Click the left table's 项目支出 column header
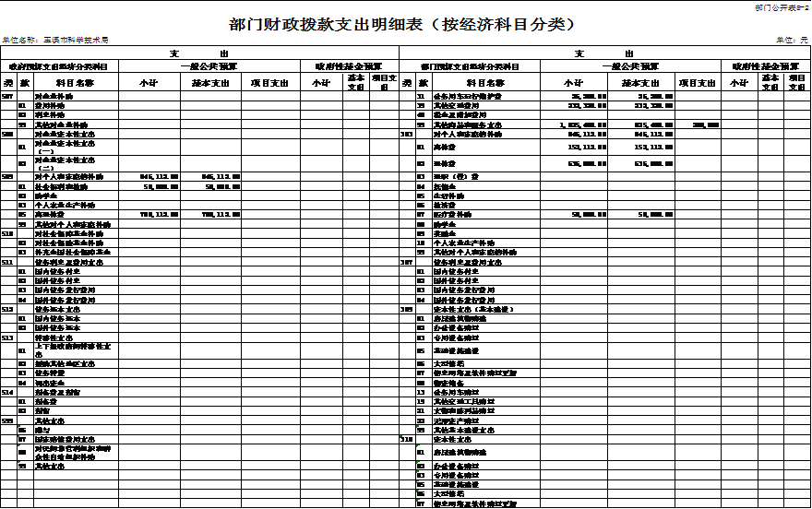812x509 pixels. [269, 83]
